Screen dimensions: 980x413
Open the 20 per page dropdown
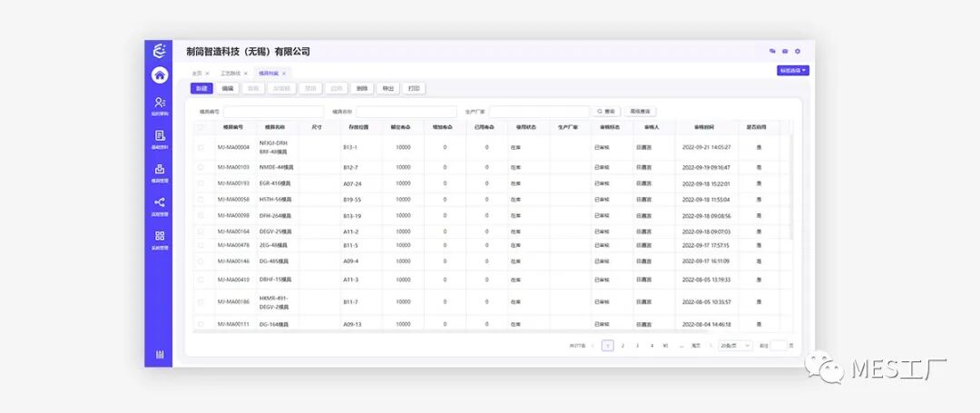(x=735, y=346)
